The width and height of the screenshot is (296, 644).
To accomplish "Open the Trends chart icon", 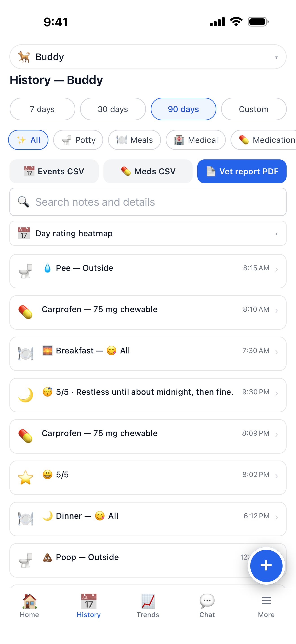I will [x=148, y=601].
